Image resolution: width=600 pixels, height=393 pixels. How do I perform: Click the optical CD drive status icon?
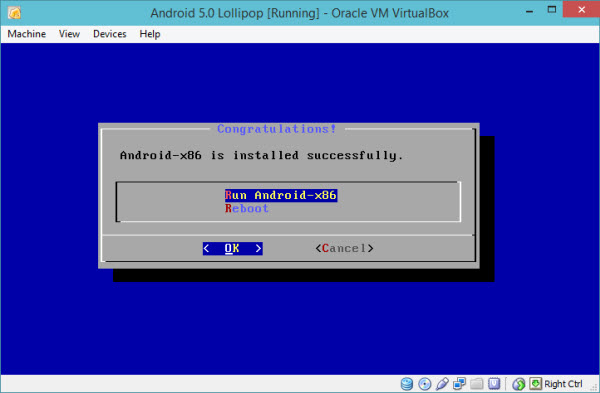point(424,383)
